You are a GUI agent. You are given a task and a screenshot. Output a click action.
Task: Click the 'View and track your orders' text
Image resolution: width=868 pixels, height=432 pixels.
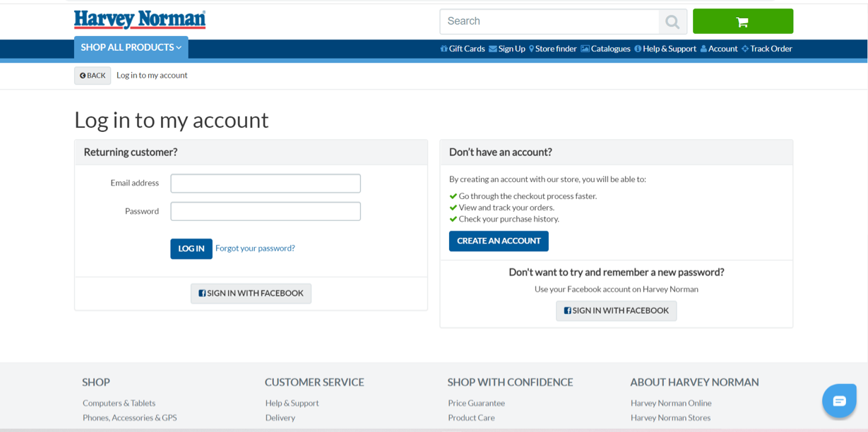click(x=506, y=208)
